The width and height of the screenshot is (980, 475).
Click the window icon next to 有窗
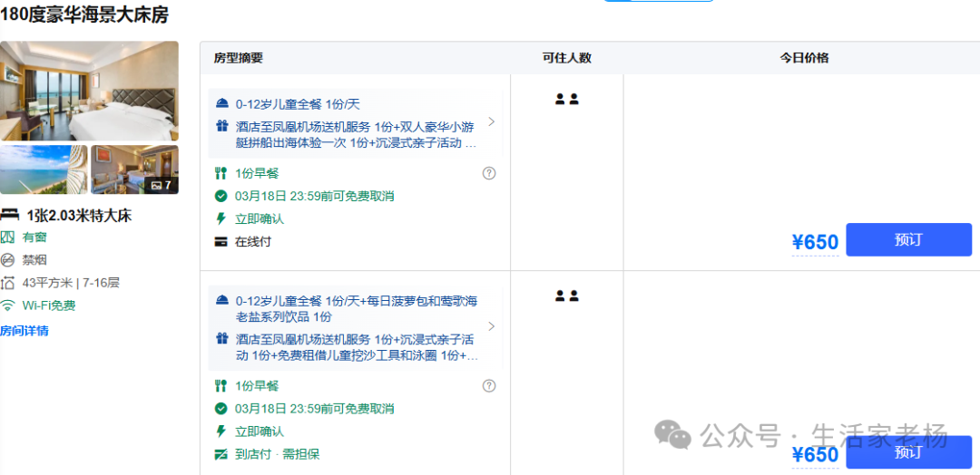[x=7, y=237]
